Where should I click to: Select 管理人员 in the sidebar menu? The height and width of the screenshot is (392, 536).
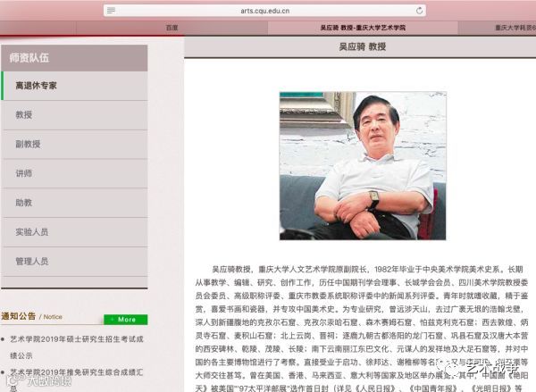coord(74,262)
